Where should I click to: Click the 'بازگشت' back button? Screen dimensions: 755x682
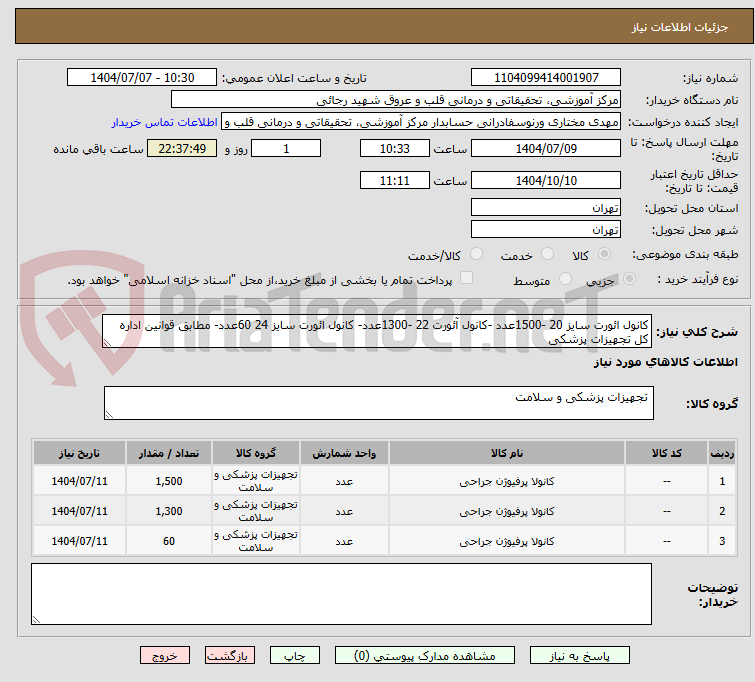click(x=231, y=656)
